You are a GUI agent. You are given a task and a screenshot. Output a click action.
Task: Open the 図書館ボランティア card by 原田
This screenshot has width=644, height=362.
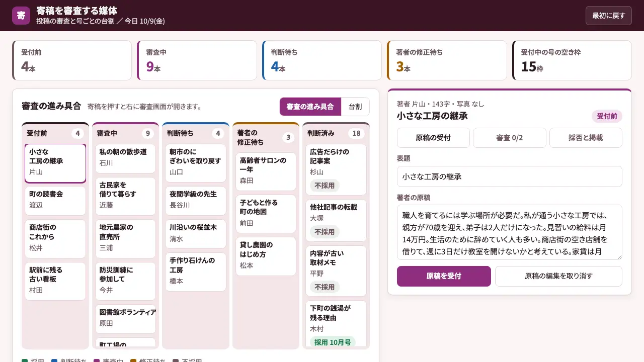(x=125, y=319)
